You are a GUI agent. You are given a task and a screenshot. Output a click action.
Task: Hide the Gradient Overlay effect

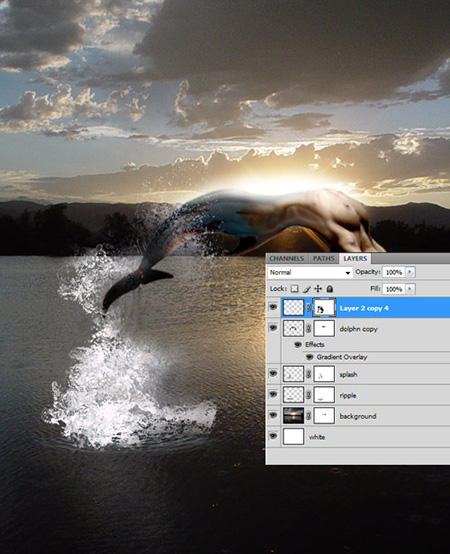[x=310, y=357]
